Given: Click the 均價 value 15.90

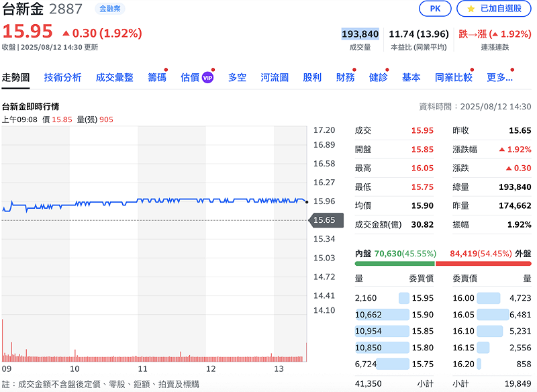Looking at the screenshot, I should (x=422, y=206).
